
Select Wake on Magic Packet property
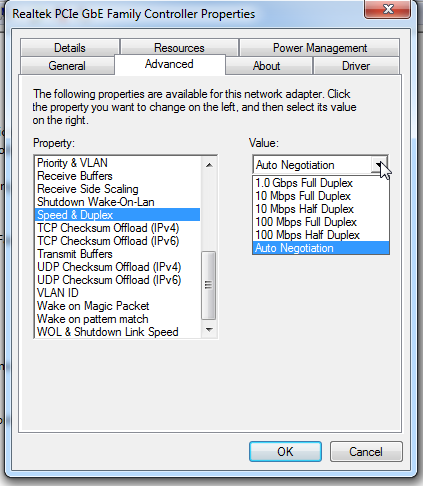pyautogui.click(x=117, y=306)
